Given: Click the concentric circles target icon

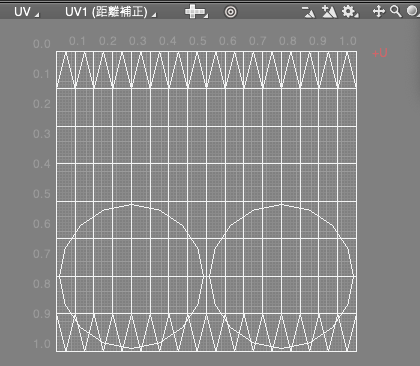Looking at the screenshot, I should (231, 12).
